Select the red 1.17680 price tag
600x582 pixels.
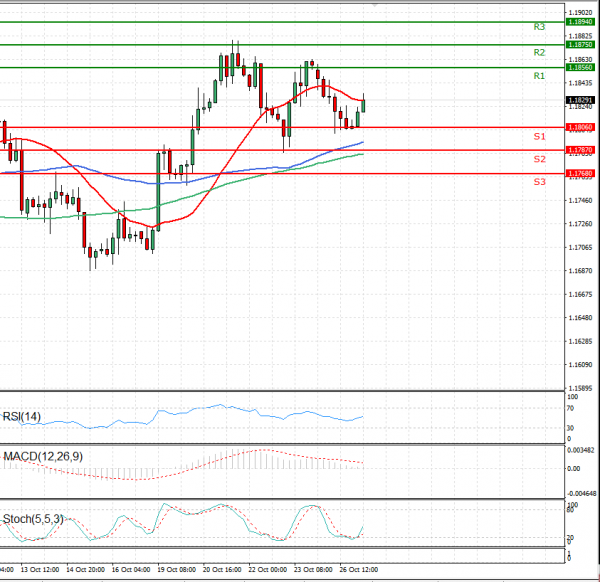pyautogui.click(x=580, y=173)
